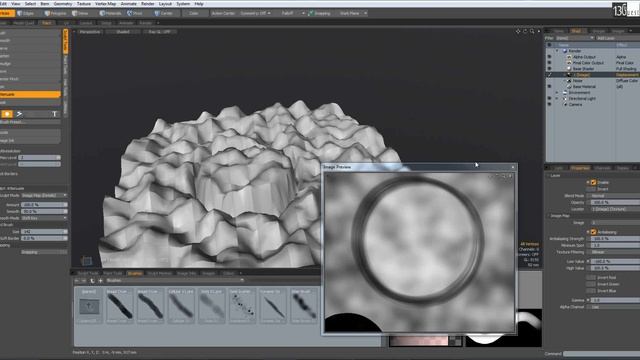The image size is (640, 360).
Task: Open the System menu
Action: [183, 4]
